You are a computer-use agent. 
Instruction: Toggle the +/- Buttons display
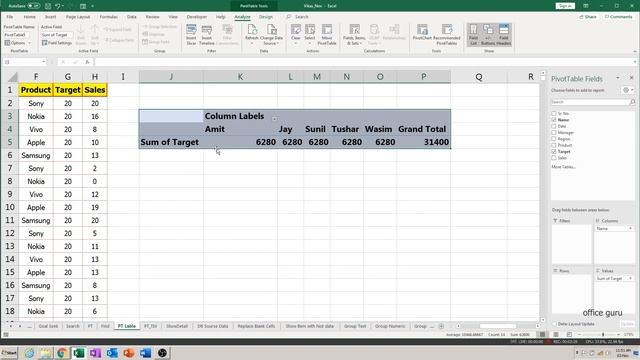pyautogui.click(x=488, y=34)
